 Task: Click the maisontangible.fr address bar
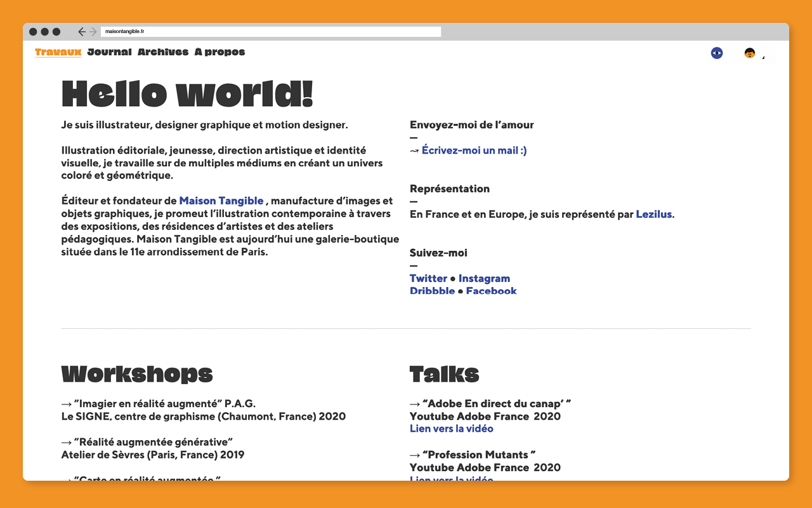(270, 32)
